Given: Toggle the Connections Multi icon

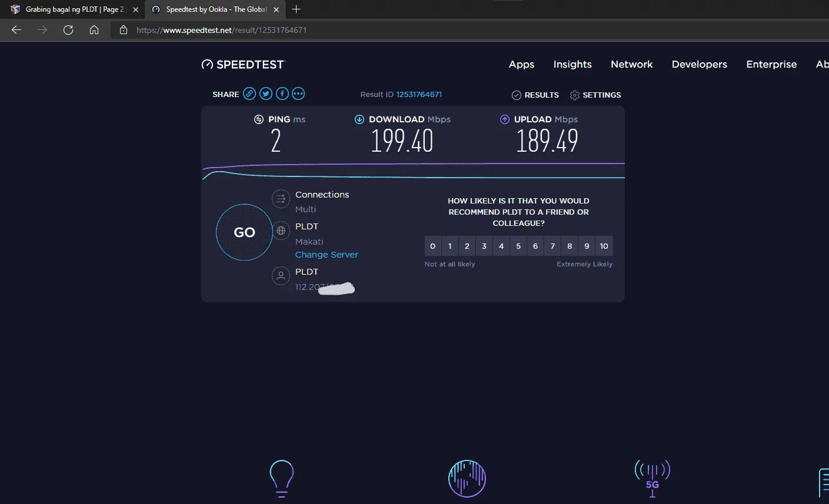Looking at the screenshot, I should pyautogui.click(x=281, y=199).
